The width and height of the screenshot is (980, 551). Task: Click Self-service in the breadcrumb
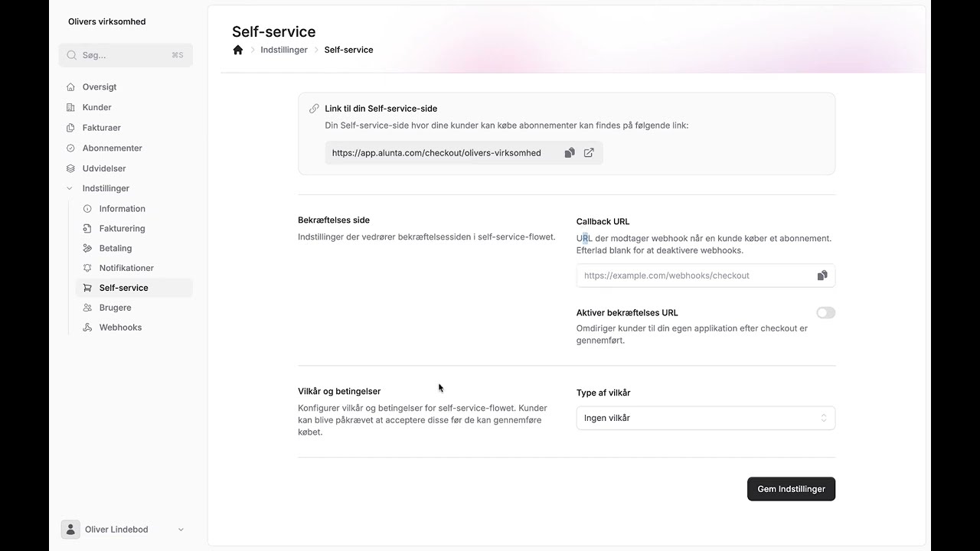348,50
